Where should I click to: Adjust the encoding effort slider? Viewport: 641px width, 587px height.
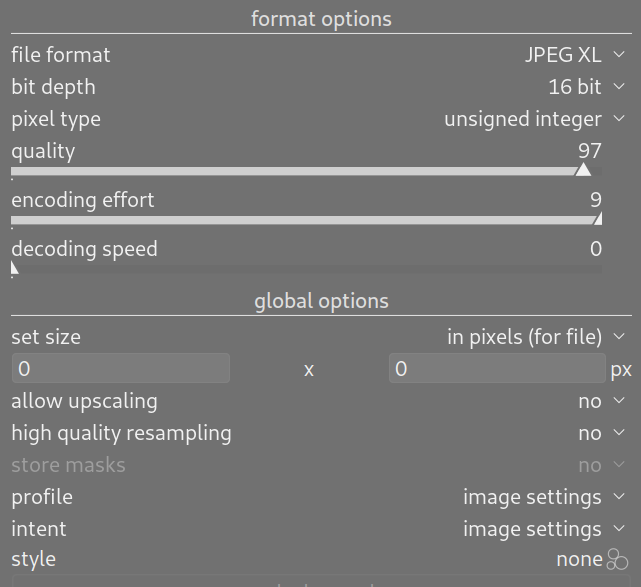coord(300,221)
